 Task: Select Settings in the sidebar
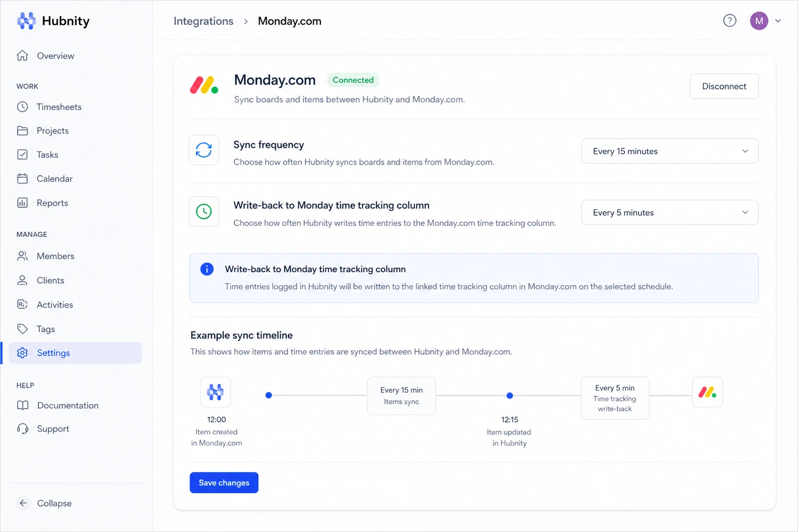pos(75,353)
